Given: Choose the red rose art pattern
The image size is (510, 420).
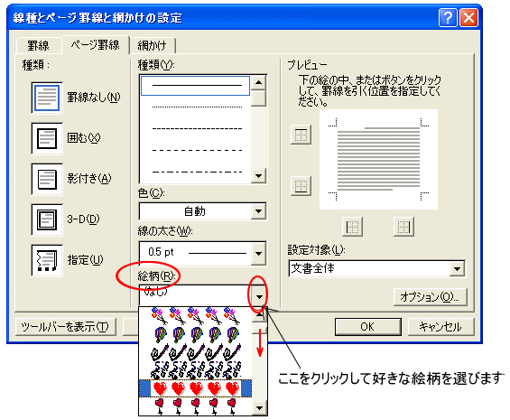Looking at the screenshot, I should (x=195, y=406).
